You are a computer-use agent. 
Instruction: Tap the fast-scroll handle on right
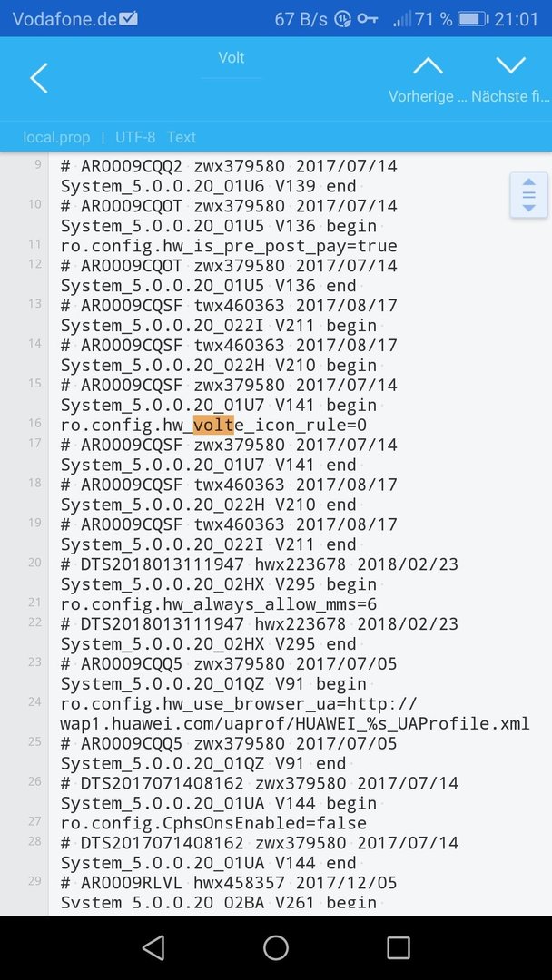coord(529,195)
